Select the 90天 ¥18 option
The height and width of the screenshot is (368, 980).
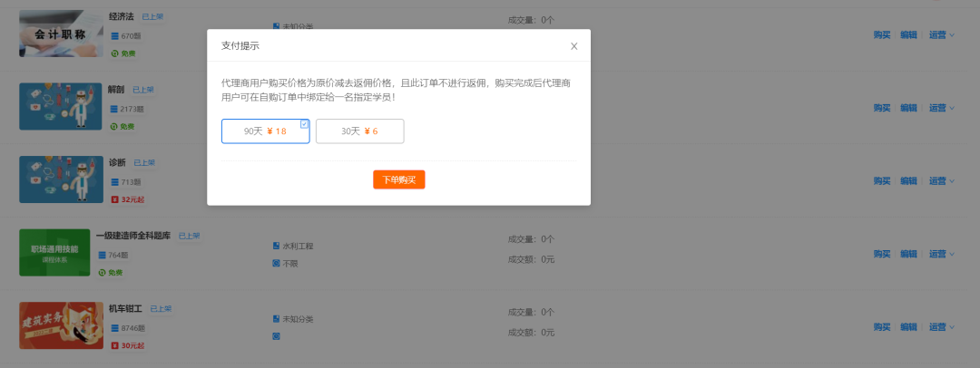266,131
